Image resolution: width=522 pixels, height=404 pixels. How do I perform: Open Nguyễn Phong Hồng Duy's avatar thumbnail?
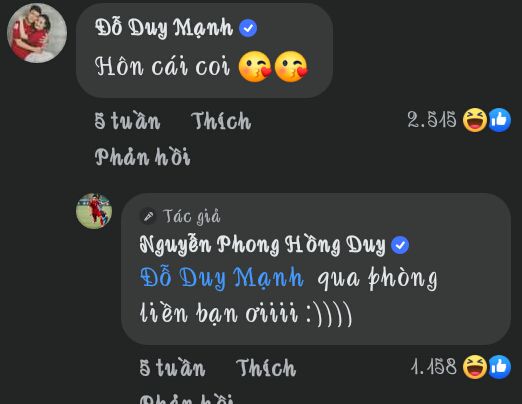click(x=94, y=211)
